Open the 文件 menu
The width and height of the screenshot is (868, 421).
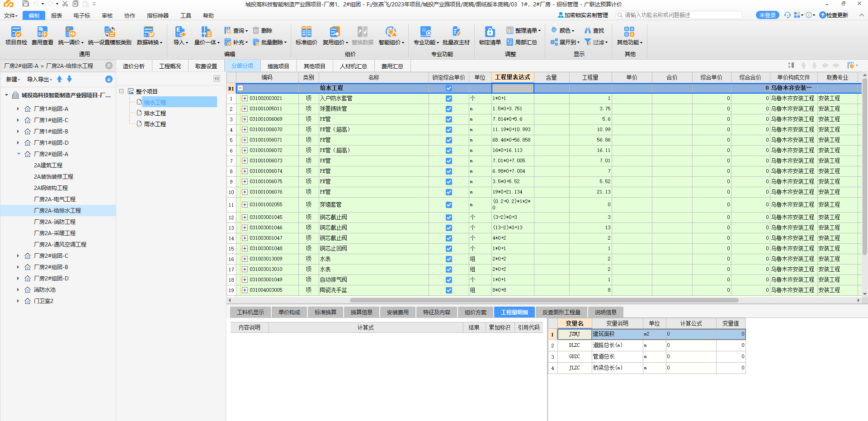[10, 15]
